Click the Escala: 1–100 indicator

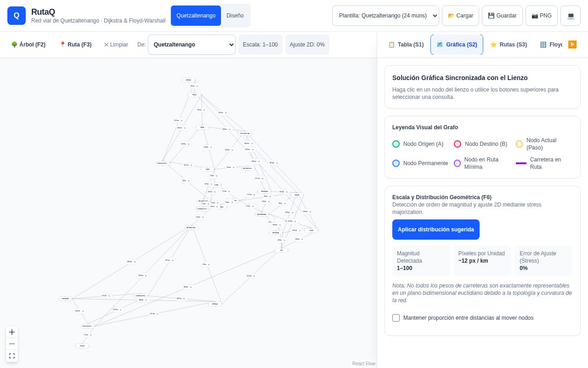(x=260, y=45)
